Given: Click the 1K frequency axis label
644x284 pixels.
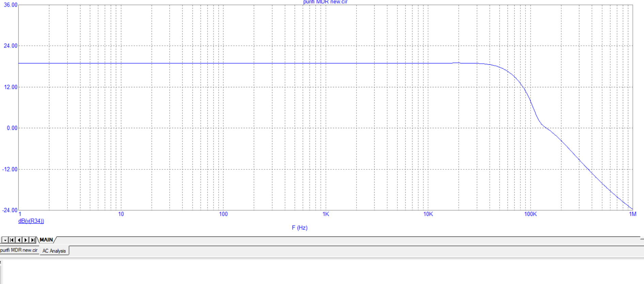Looking at the screenshot, I should 326,214.
